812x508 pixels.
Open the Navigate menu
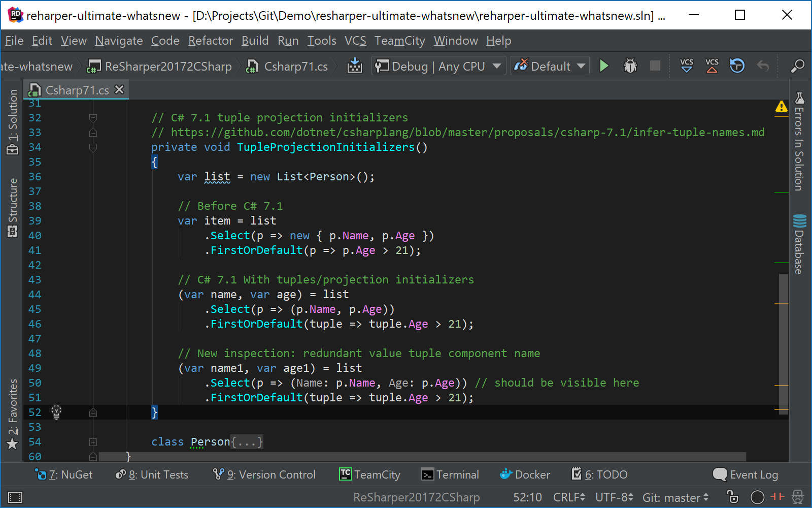[119, 41]
